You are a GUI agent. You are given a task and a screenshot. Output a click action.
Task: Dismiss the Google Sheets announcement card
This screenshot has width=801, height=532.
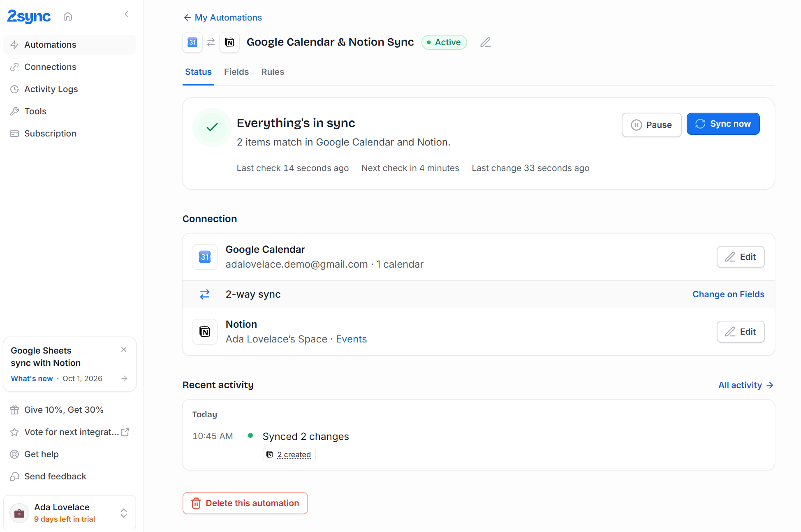(124, 349)
